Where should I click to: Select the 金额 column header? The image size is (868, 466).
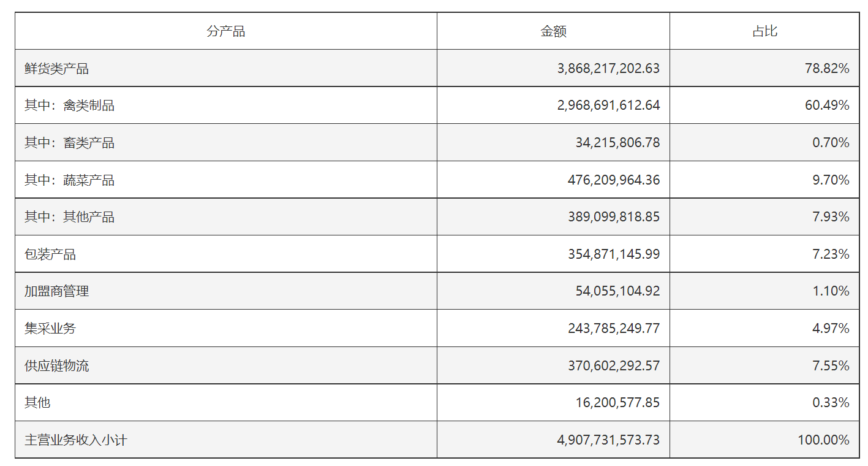[553, 31]
